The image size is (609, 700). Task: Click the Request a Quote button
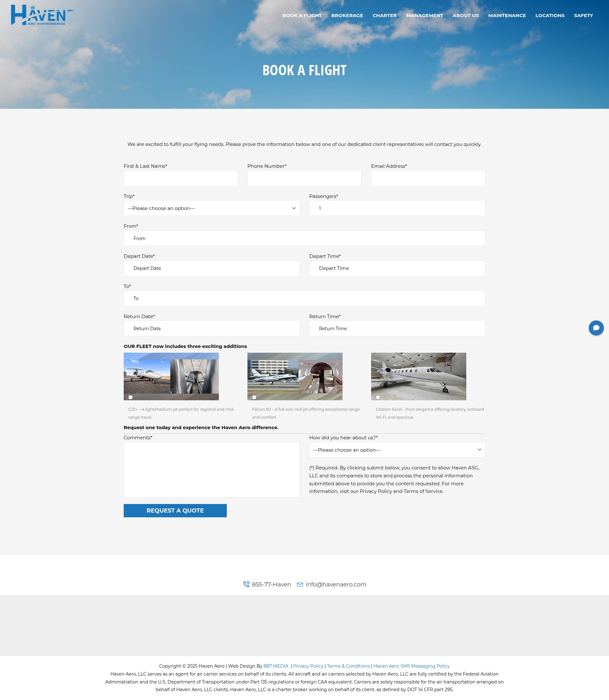(175, 510)
